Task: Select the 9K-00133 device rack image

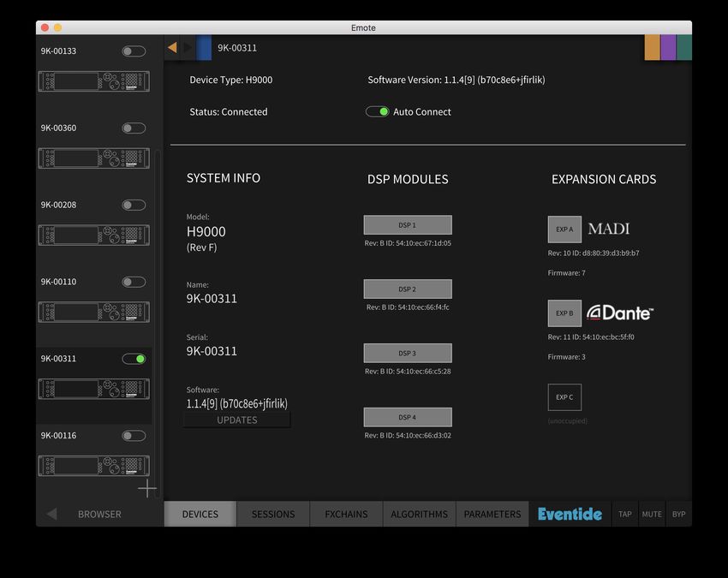Action: (x=94, y=81)
